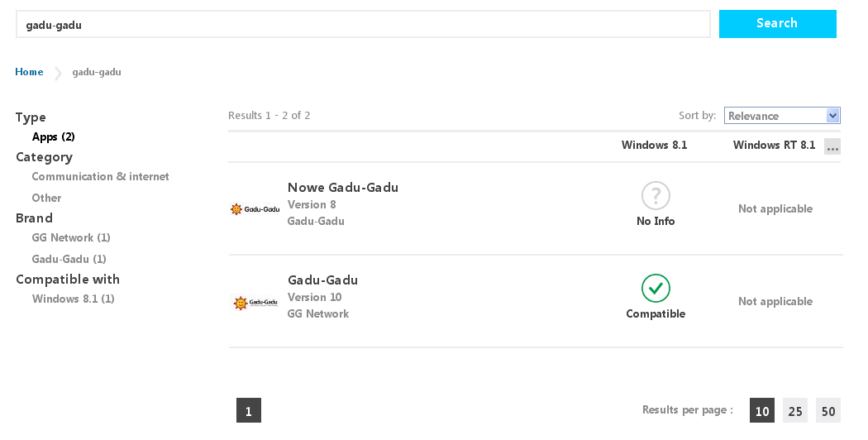The width and height of the screenshot is (868, 440).
Task: Click the Nowe Gadu-Gadu app logo
Action: click(x=255, y=209)
